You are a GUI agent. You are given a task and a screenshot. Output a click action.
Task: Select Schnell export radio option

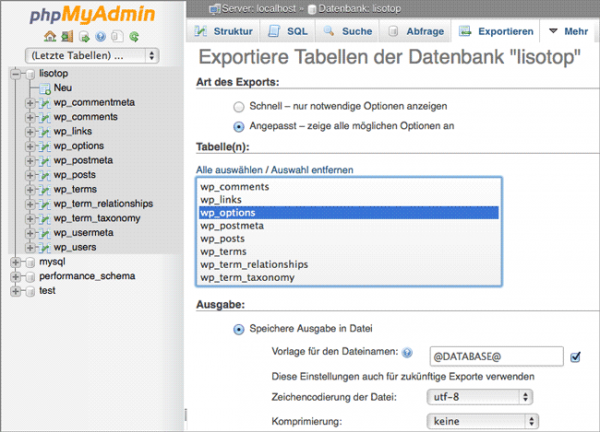(239, 107)
